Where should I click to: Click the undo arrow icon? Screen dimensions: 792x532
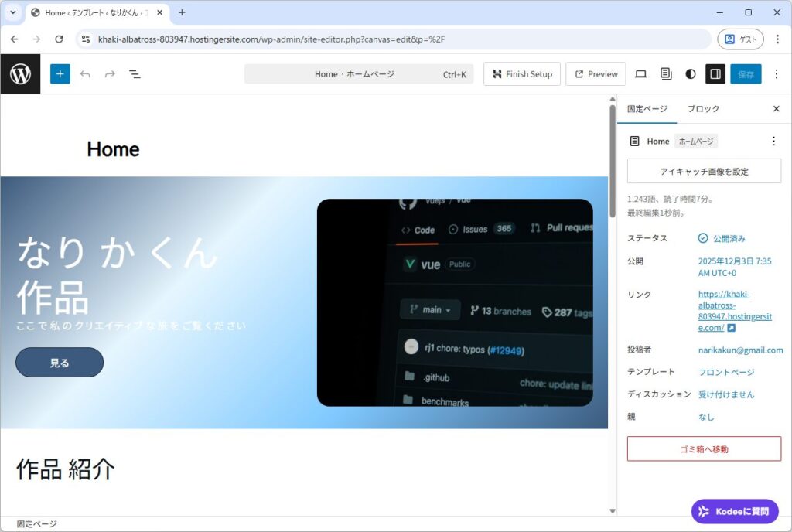85,74
